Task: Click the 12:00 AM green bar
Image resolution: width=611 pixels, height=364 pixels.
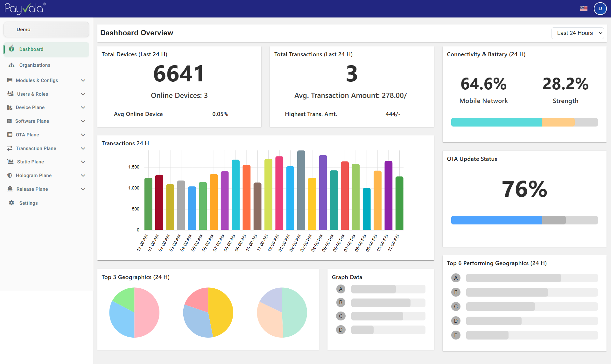Action: (148, 204)
